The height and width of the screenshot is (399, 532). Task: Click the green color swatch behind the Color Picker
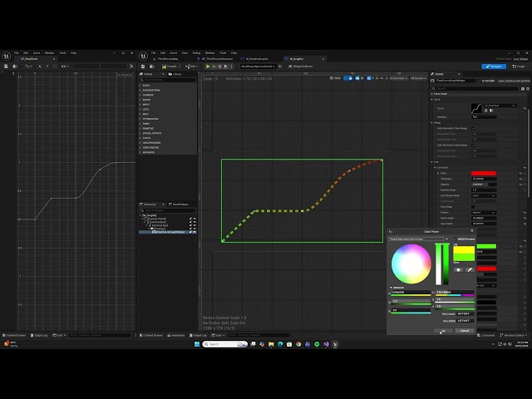point(486,246)
